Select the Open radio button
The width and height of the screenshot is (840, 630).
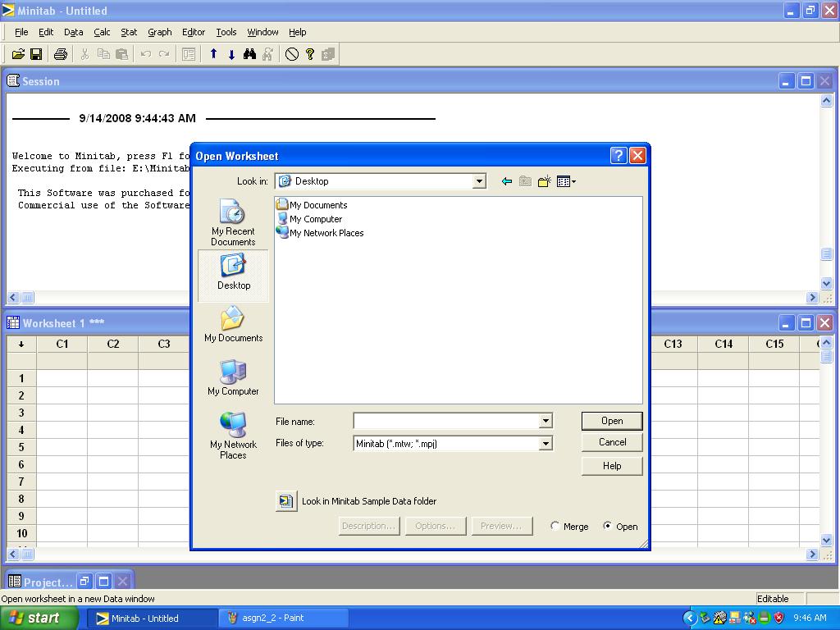click(607, 527)
